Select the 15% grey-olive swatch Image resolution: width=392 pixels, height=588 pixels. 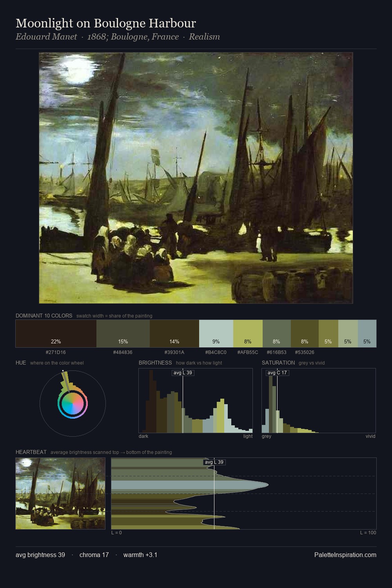(123, 334)
